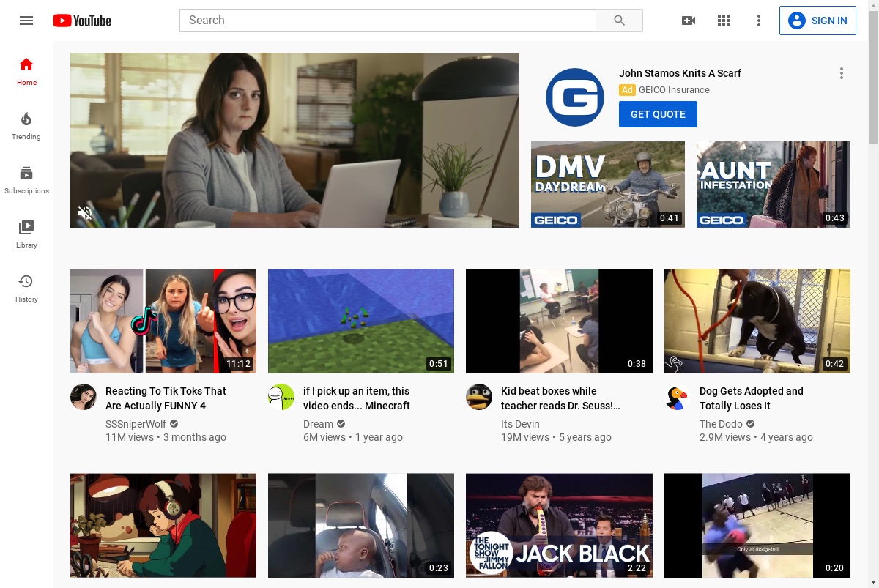This screenshot has width=879, height=588.
Task: Open Dream channel avatar
Action: tap(281, 397)
